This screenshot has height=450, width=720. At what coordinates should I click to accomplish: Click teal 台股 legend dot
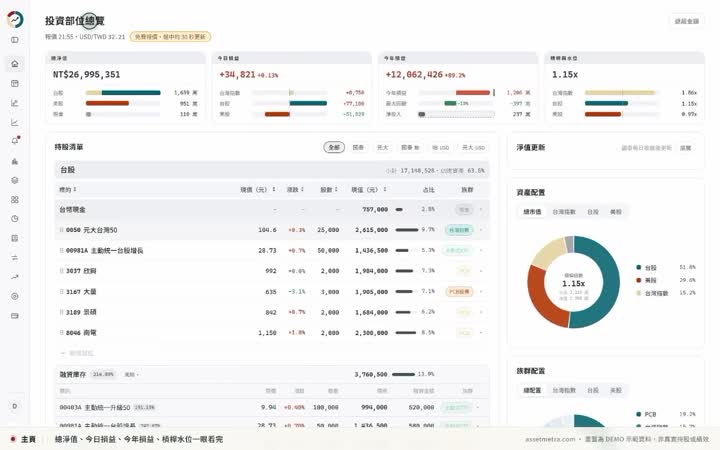point(638,267)
